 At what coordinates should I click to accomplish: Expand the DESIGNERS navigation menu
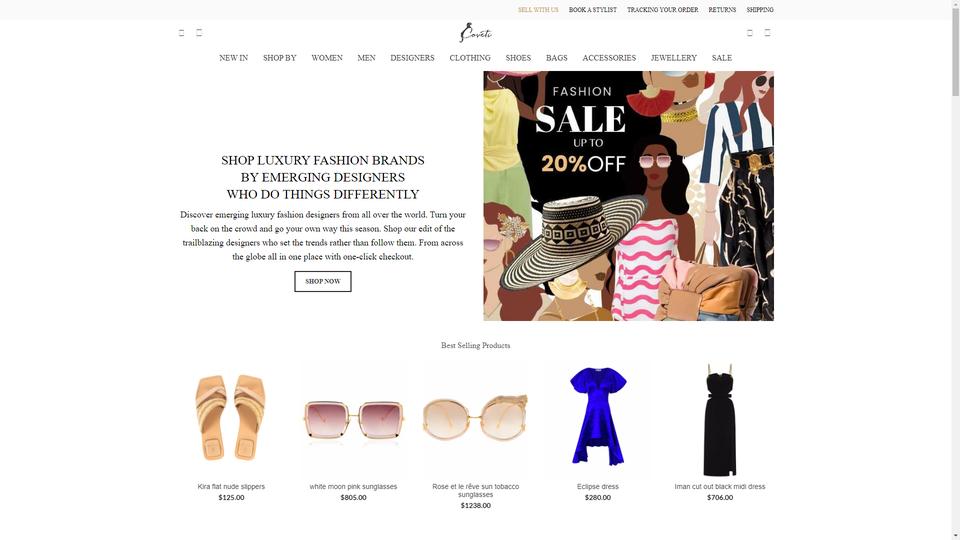tap(412, 58)
